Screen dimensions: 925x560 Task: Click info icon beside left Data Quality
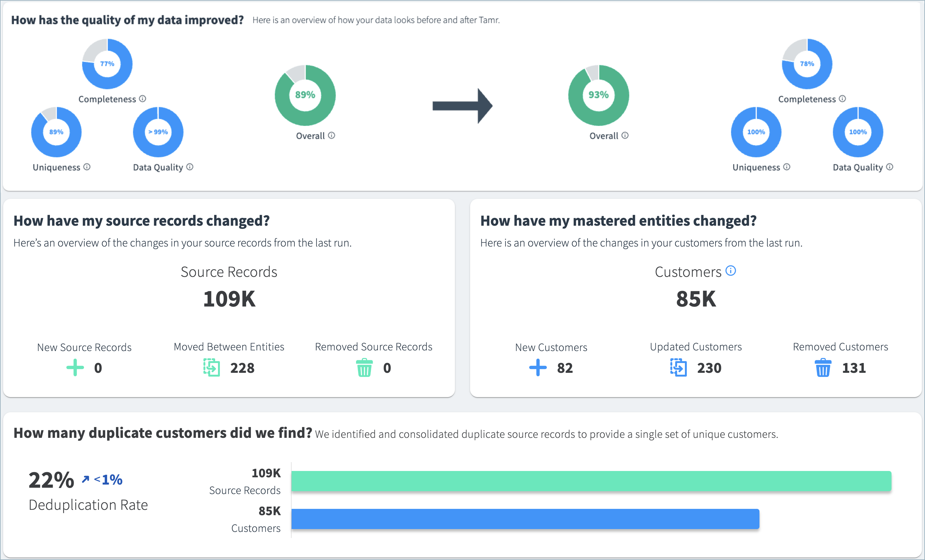click(x=190, y=167)
